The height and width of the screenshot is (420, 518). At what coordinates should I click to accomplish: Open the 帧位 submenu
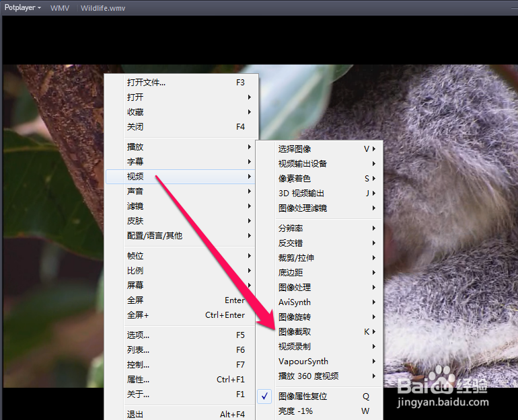[x=180, y=255]
